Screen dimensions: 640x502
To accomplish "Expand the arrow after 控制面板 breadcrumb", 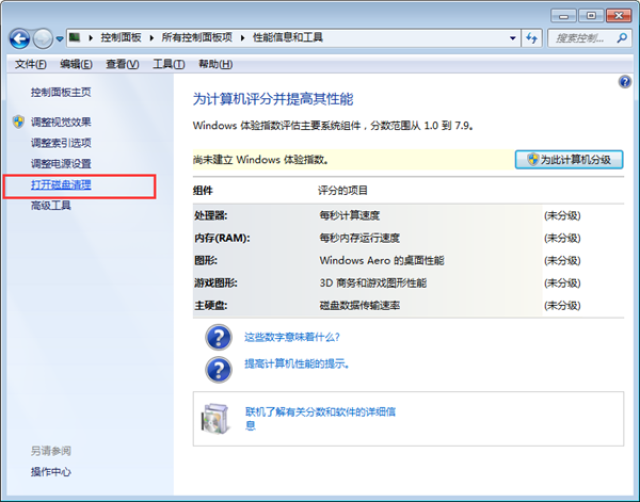I will [x=151, y=38].
